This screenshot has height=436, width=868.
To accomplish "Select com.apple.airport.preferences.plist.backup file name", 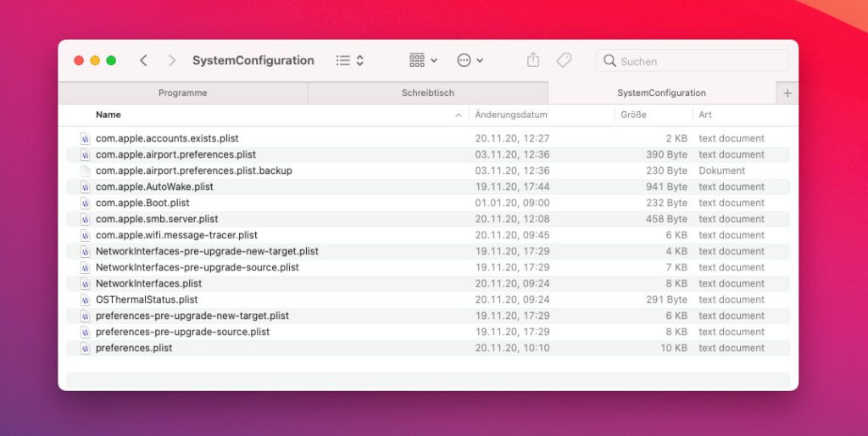I will pos(194,170).
